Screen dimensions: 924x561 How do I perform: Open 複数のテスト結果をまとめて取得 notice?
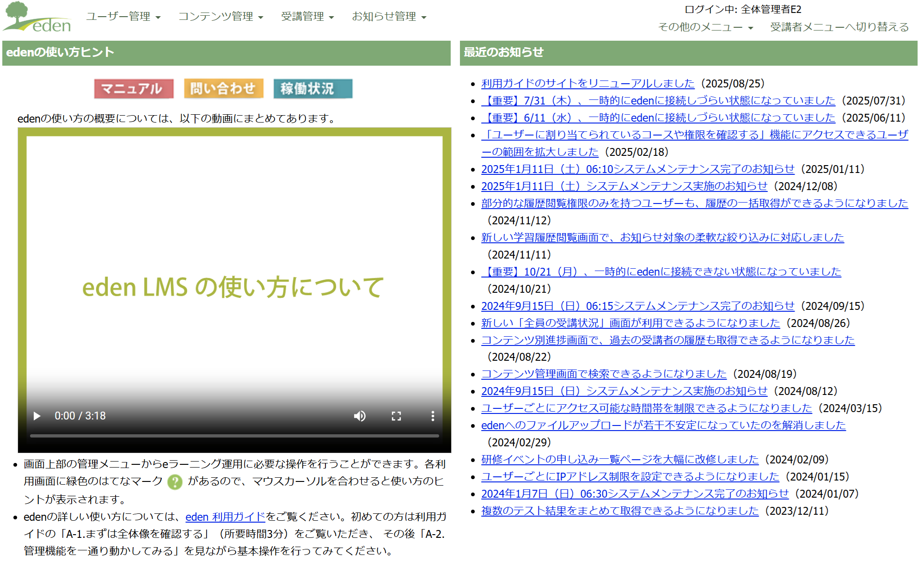coord(620,511)
